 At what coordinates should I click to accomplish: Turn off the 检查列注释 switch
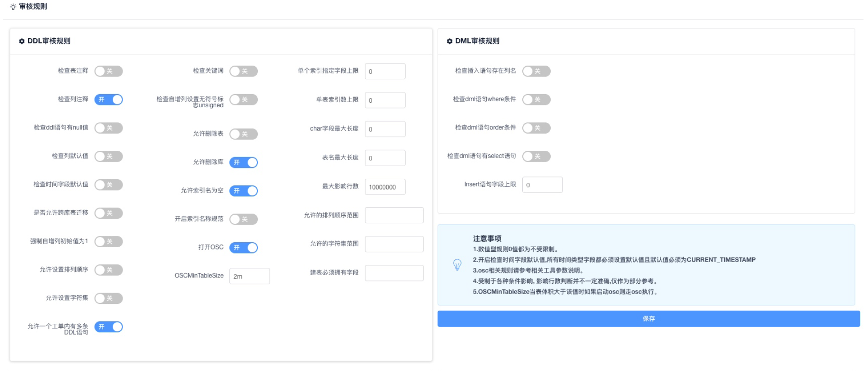[x=109, y=100]
